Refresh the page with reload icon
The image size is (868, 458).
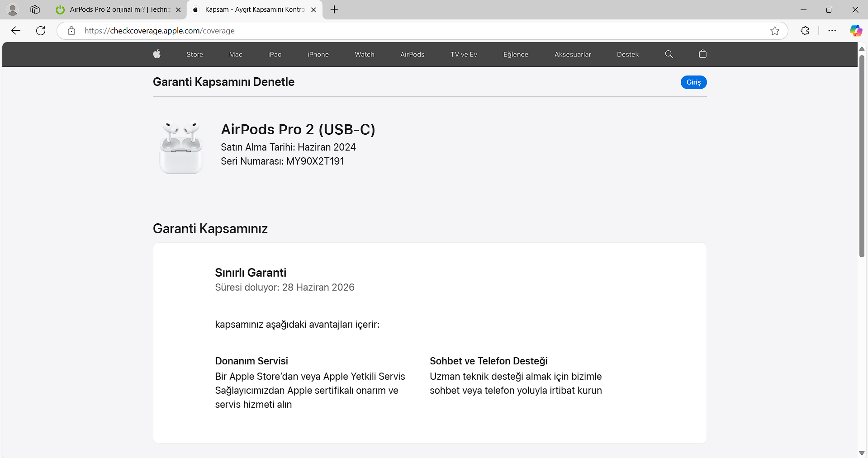[x=41, y=31]
